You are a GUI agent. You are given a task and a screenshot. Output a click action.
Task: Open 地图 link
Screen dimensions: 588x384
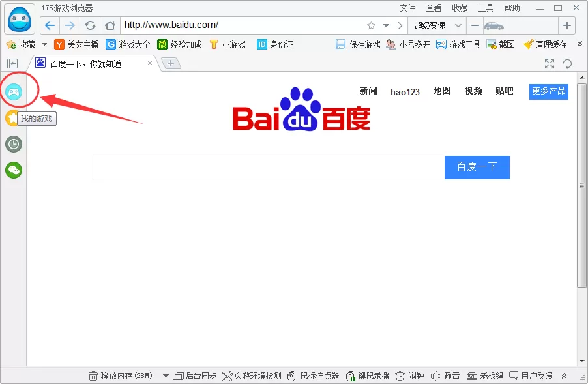pyautogui.click(x=442, y=91)
